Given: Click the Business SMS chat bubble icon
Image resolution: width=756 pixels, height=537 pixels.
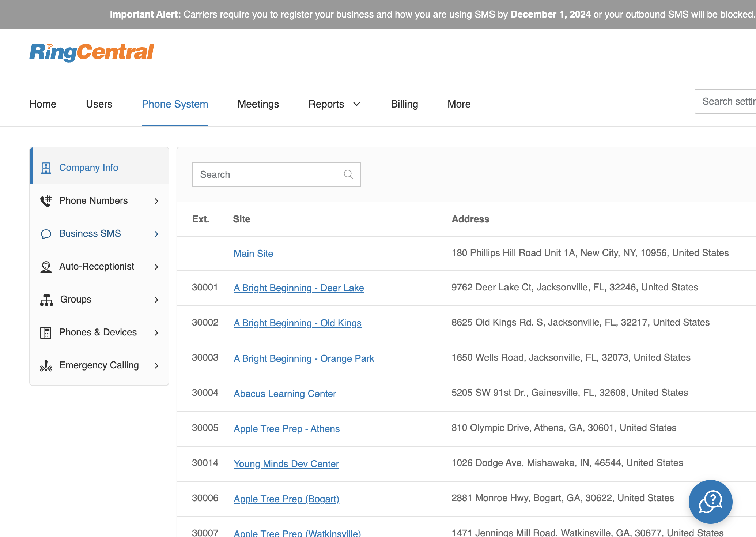Looking at the screenshot, I should (46, 234).
